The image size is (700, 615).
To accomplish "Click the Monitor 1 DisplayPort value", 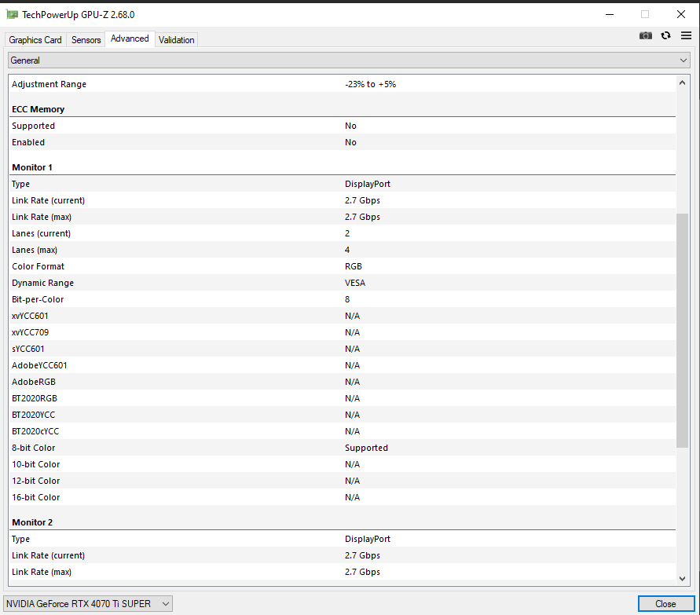I will (x=368, y=184).
